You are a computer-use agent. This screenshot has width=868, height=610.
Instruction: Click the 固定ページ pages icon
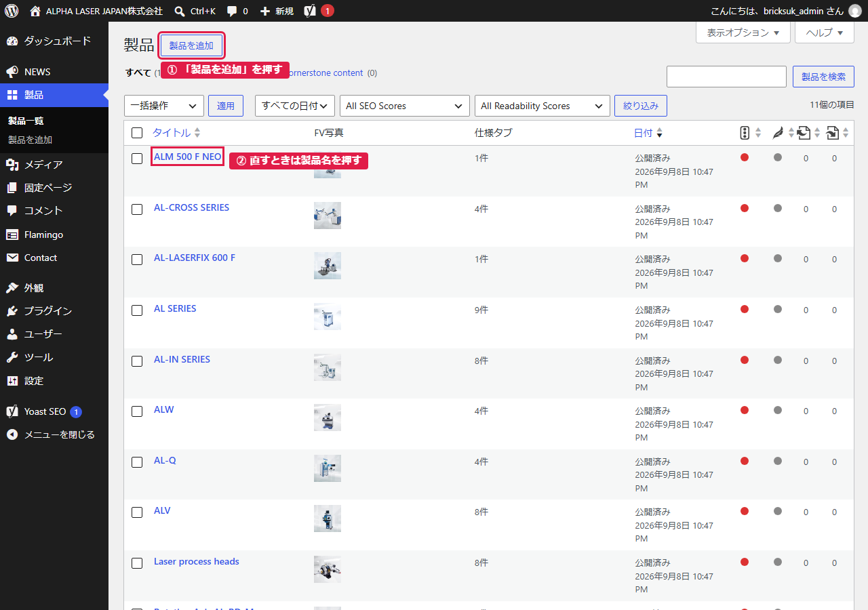click(12, 188)
